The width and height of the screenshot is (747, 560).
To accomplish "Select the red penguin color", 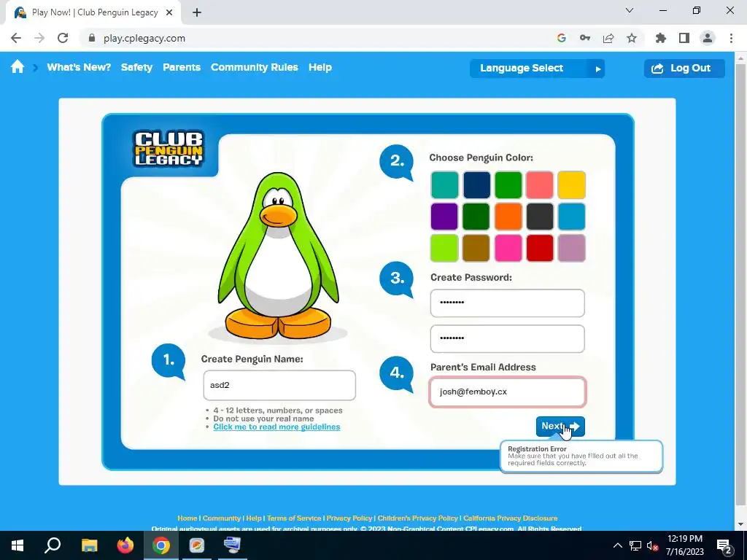I will (x=540, y=248).
